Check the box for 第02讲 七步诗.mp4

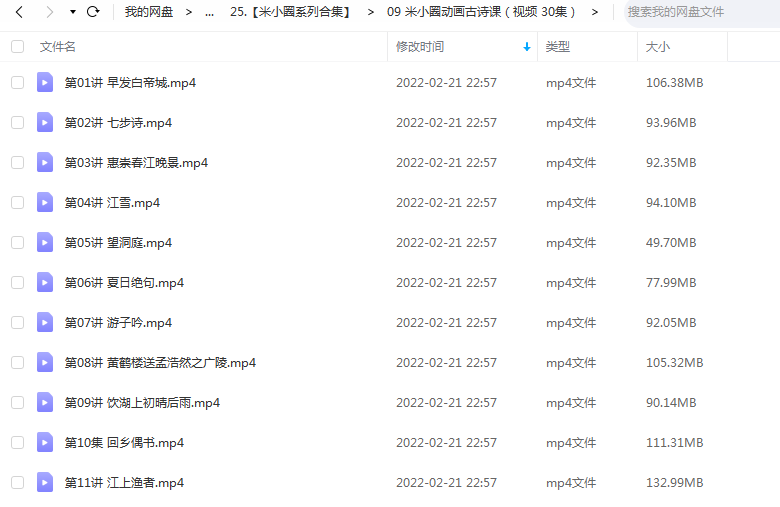(17, 123)
